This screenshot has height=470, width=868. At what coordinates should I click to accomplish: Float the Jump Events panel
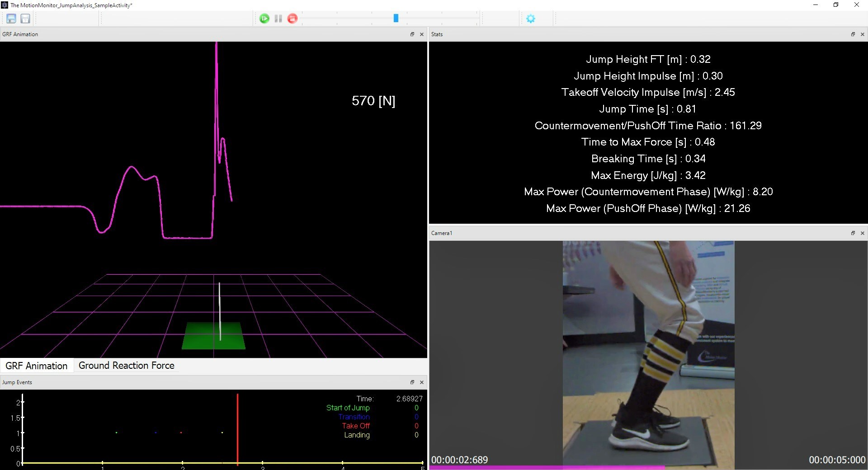(x=412, y=382)
